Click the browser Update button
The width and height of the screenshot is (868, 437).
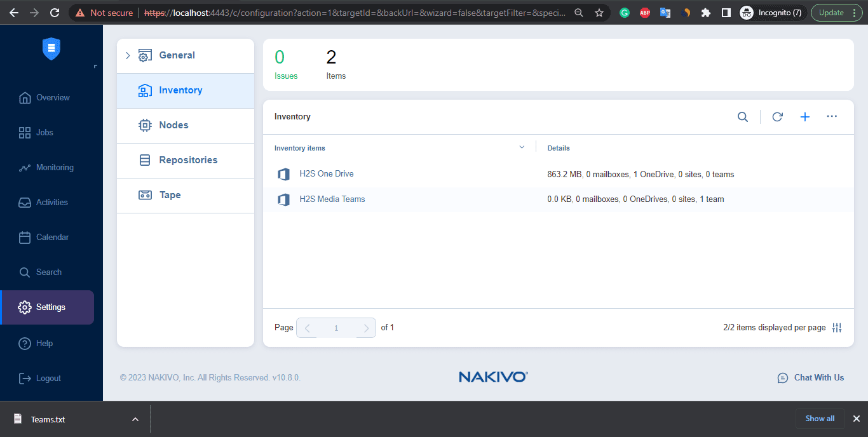click(x=837, y=13)
